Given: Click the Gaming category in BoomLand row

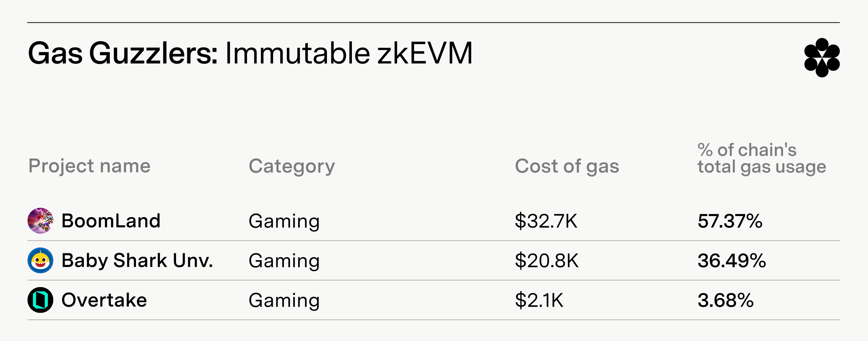Looking at the screenshot, I should point(284,222).
